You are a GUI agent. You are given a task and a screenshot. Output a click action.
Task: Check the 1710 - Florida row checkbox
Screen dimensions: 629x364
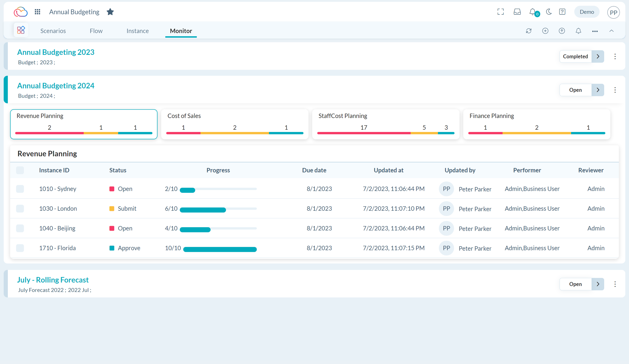20,248
